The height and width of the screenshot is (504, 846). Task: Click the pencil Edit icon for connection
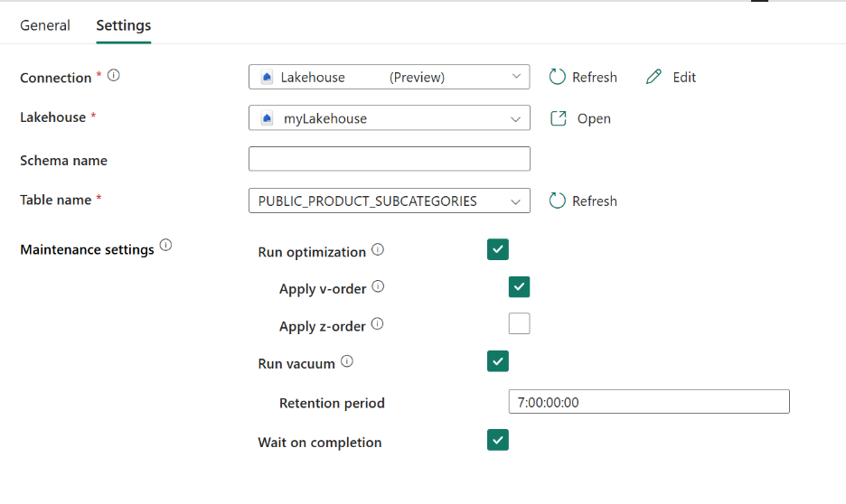(x=654, y=78)
